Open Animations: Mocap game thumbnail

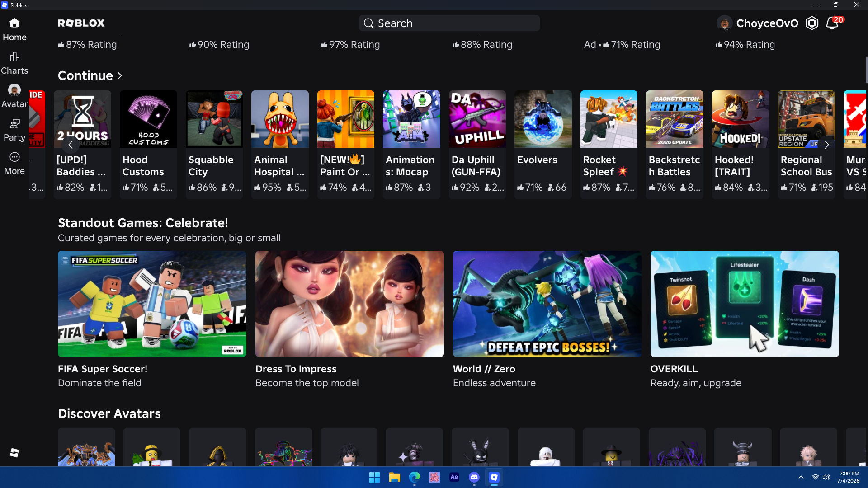411,119
